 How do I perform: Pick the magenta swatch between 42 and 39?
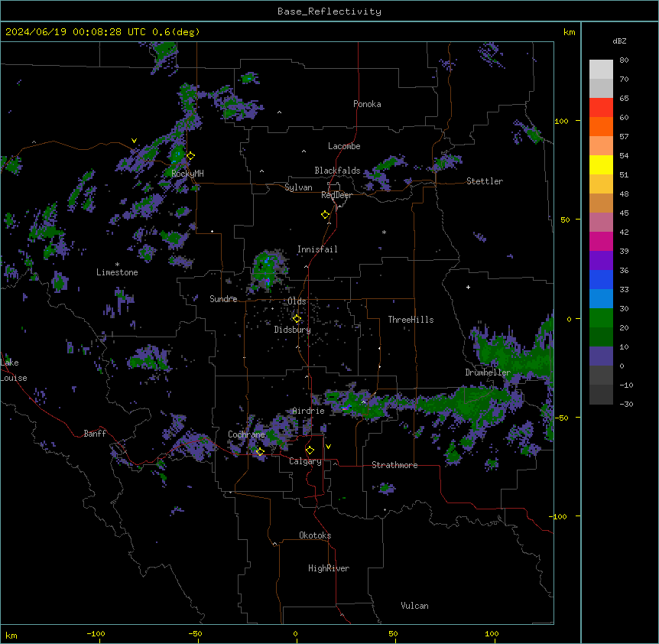[x=601, y=241]
